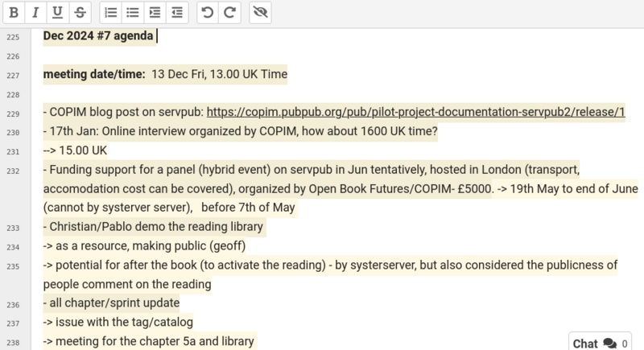Toggle bold formatting
The height and width of the screenshot is (350, 644).
click(x=14, y=12)
